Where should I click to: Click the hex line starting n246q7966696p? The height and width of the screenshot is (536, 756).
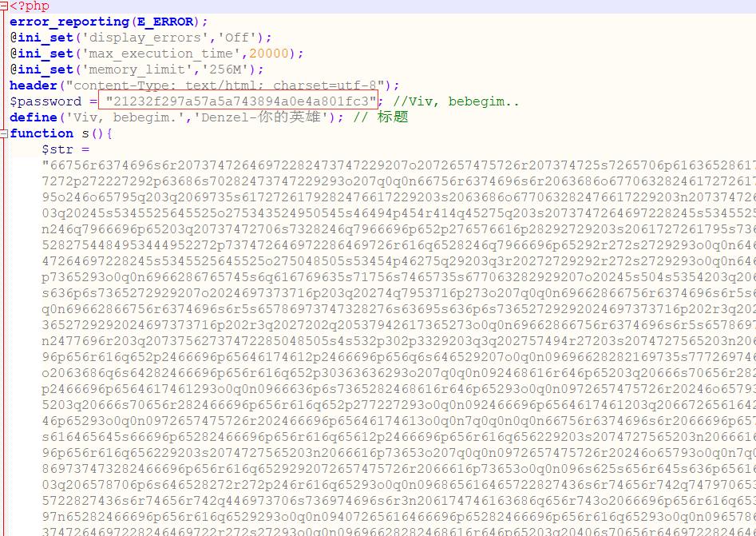pos(398,228)
